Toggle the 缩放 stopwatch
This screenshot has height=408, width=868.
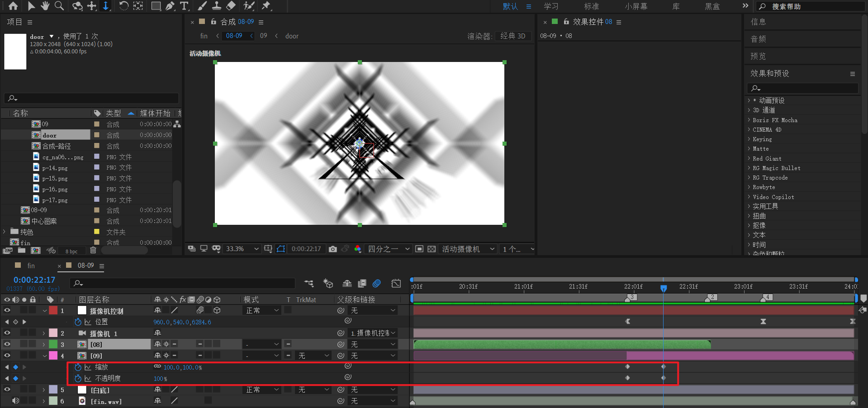[78, 367]
